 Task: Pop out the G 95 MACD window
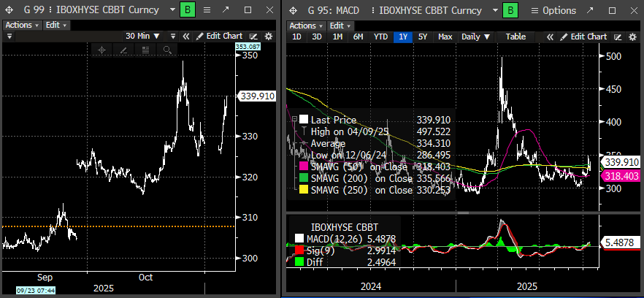click(x=590, y=10)
